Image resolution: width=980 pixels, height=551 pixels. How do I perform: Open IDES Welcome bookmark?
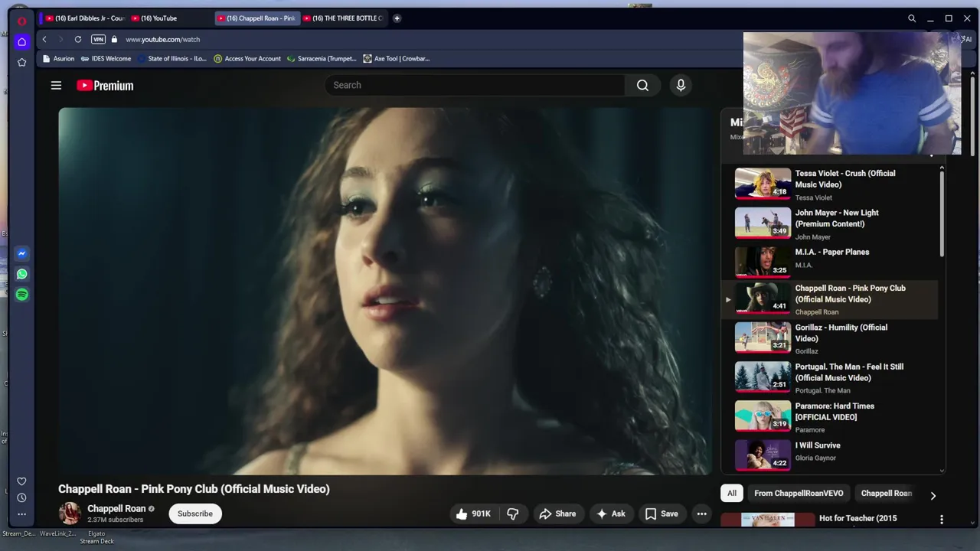point(106,58)
